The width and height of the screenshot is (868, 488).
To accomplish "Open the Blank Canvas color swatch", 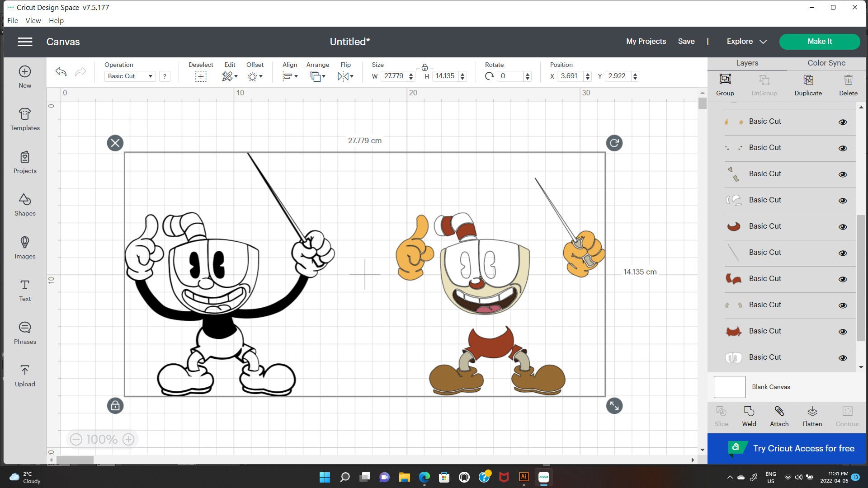I will pos(729,387).
